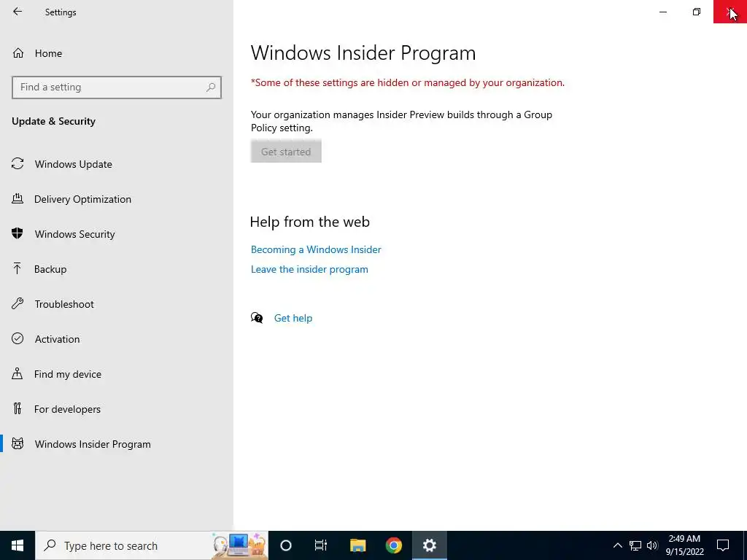Viewport: 747px width, 560px height.
Task: Open the network status tray icon
Action: click(x=635, y=545)
